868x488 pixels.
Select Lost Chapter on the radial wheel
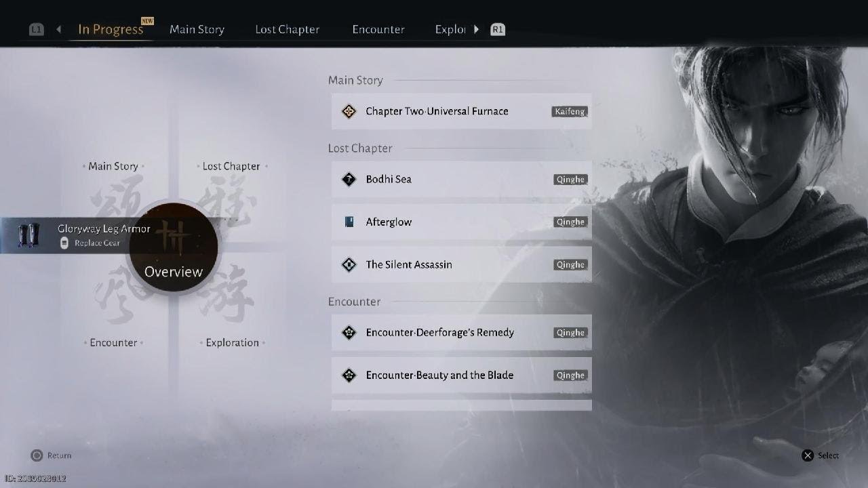pos(231,166)
